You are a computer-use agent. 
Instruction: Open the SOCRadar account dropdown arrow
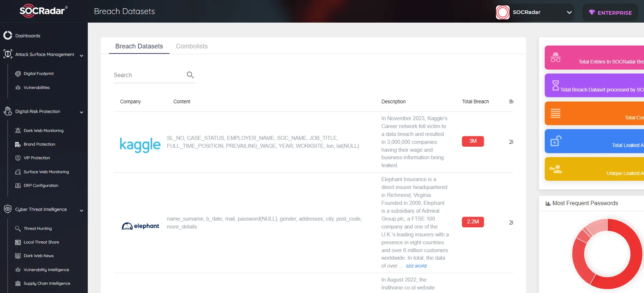[x=569, y=12]
